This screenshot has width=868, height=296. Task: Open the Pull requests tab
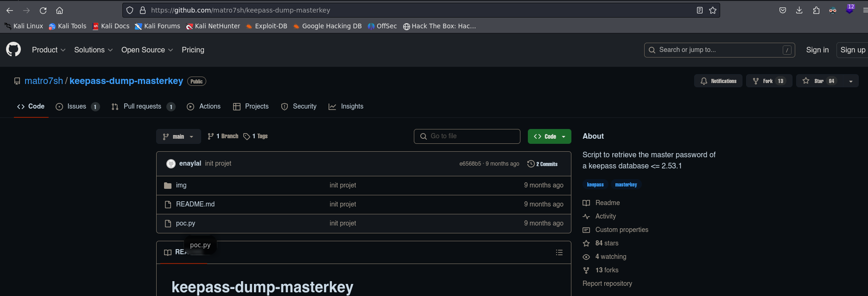(x=142, y=106)
